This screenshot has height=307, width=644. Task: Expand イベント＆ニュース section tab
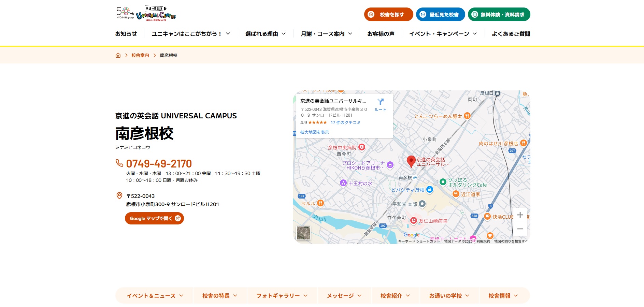pyautogui.click(x=155, y=296)
